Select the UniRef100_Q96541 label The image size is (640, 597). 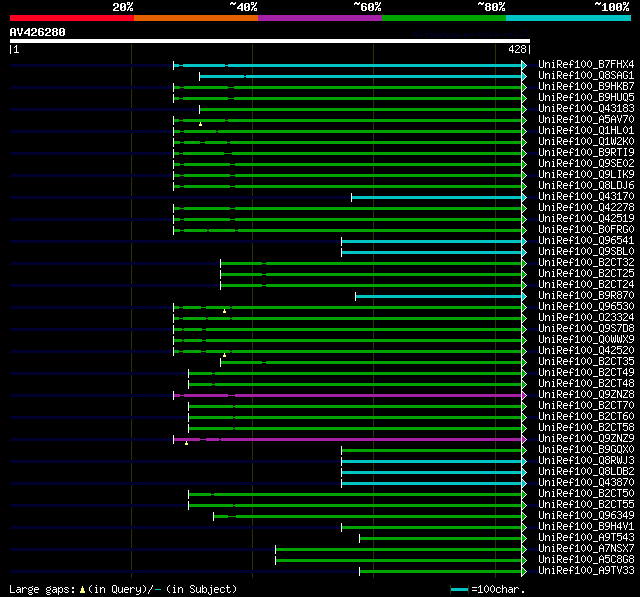coord(586,241)
